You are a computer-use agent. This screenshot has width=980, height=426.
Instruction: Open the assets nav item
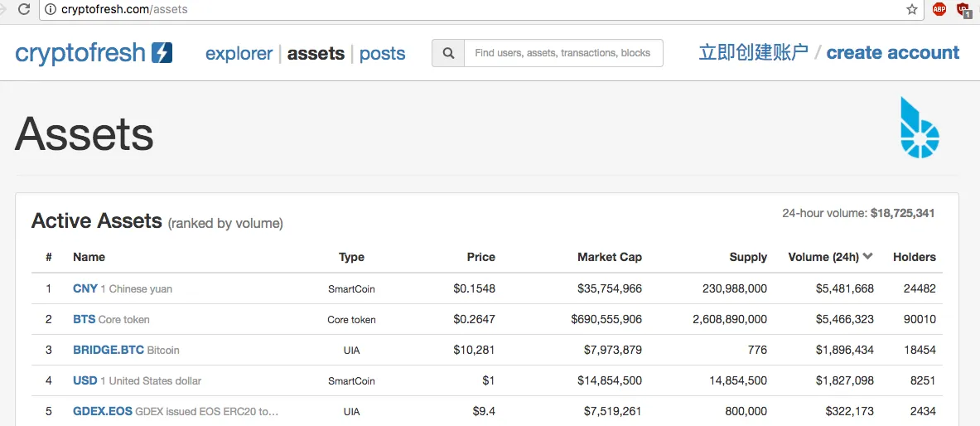[x=316, y=54]
